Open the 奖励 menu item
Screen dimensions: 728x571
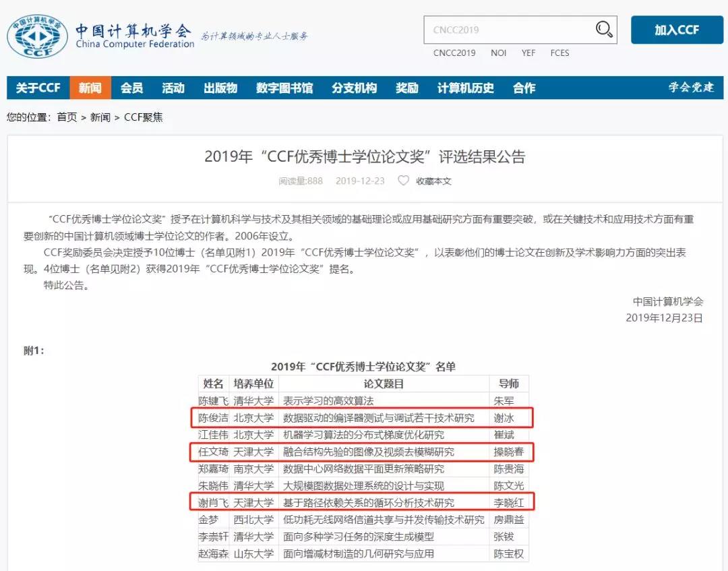[x=406, y=88]
